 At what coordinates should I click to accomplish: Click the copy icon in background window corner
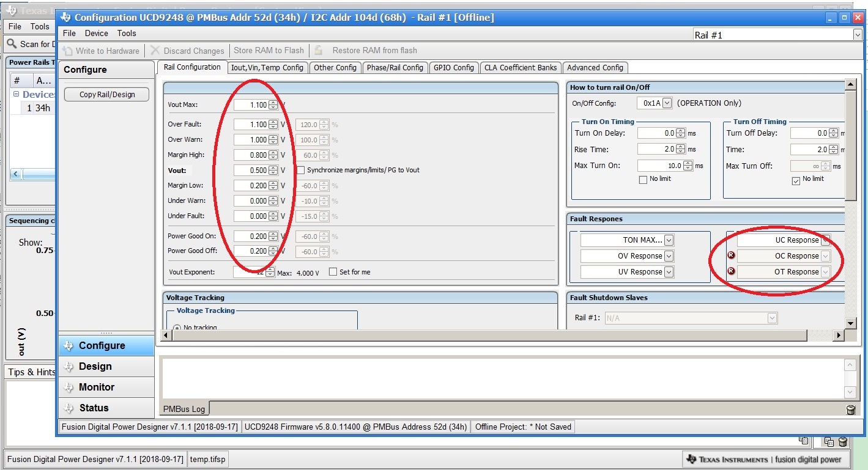coord(829,442)
